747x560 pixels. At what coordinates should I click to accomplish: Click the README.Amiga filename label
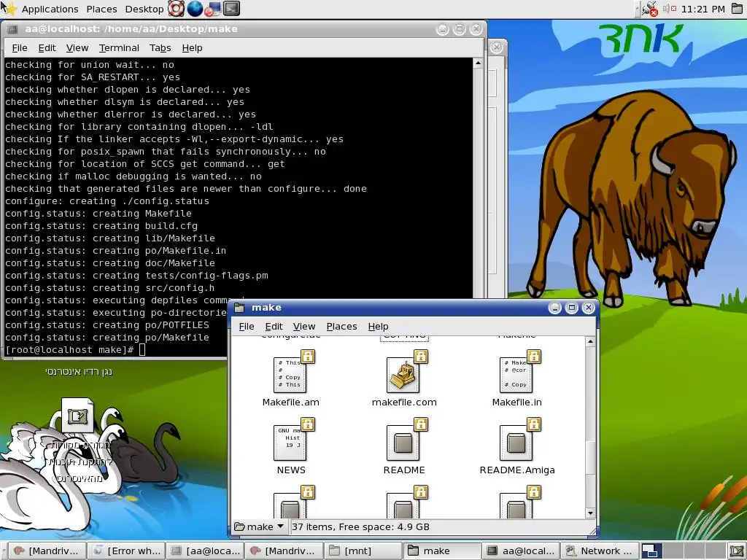tap(517, 470)
